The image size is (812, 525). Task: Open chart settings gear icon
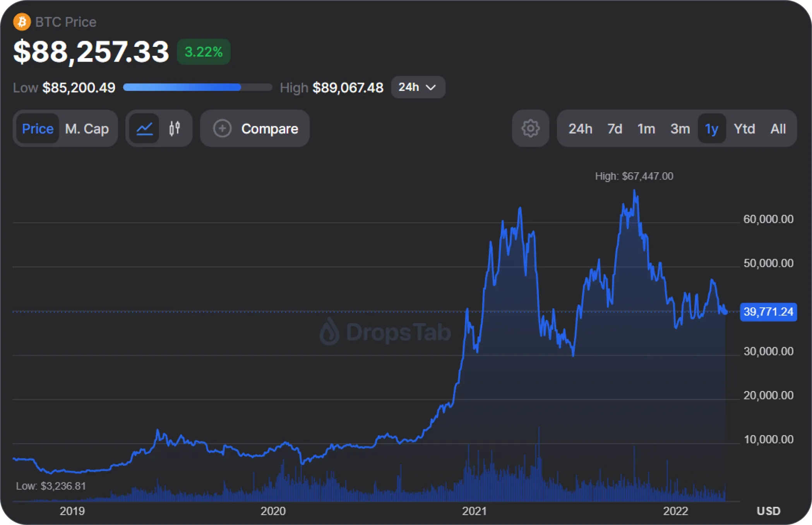(x=530, y=129)
